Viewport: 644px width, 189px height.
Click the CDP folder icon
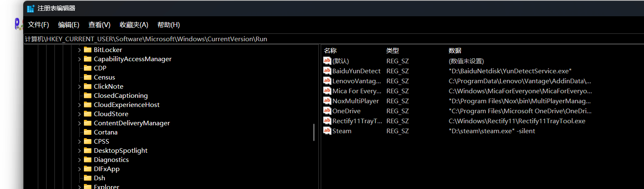click(87, 68)
